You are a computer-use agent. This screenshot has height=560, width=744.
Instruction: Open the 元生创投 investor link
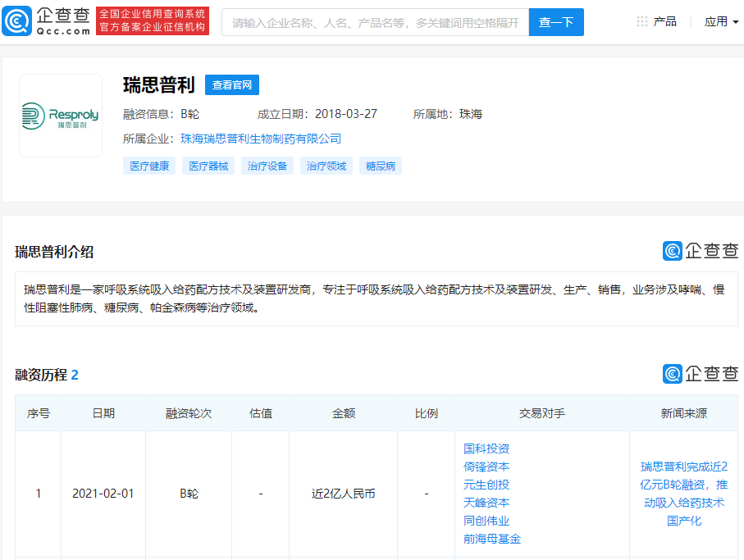tap(486, 485)
